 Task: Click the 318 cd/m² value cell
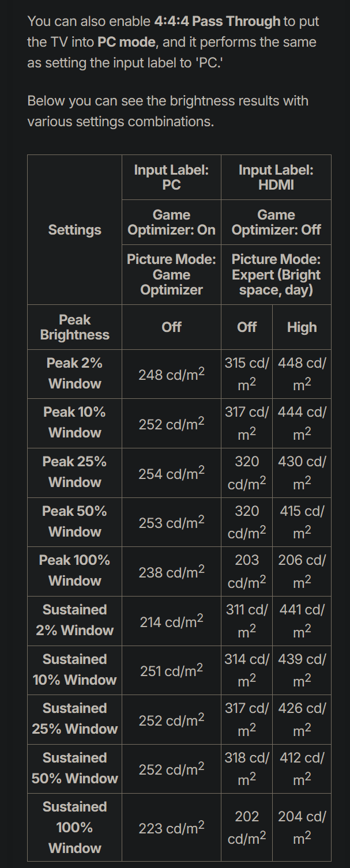coord(247,768)
